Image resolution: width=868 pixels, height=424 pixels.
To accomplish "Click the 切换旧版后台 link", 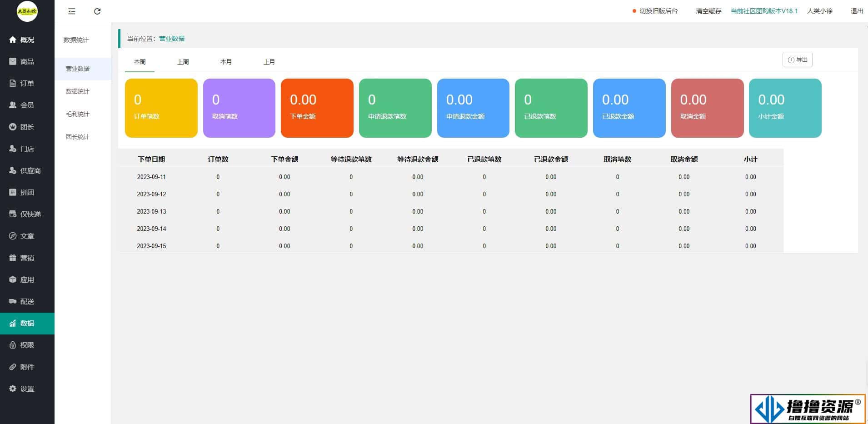I will (x=658, y=11).
